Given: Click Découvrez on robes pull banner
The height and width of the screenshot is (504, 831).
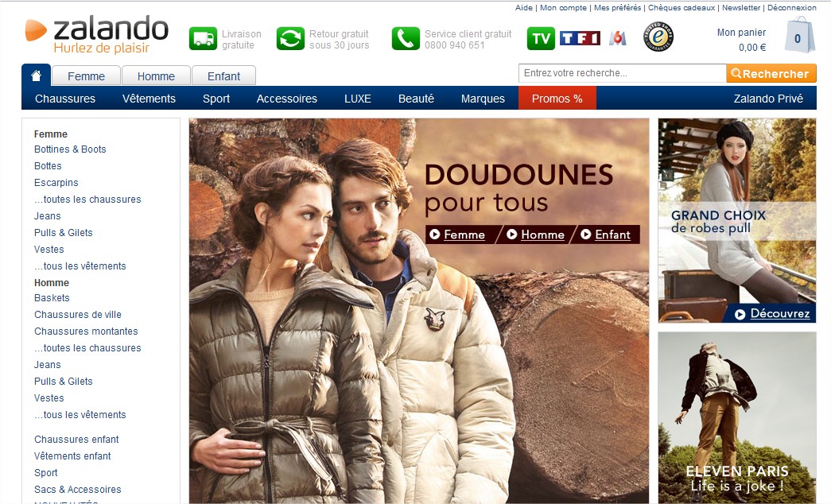Looking at the screenshot, I should pos(779,314).
